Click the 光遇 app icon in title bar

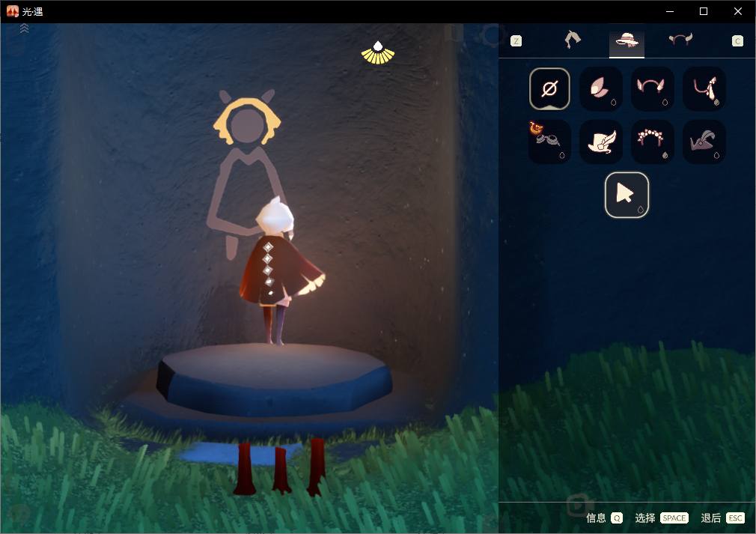point(13,11)
